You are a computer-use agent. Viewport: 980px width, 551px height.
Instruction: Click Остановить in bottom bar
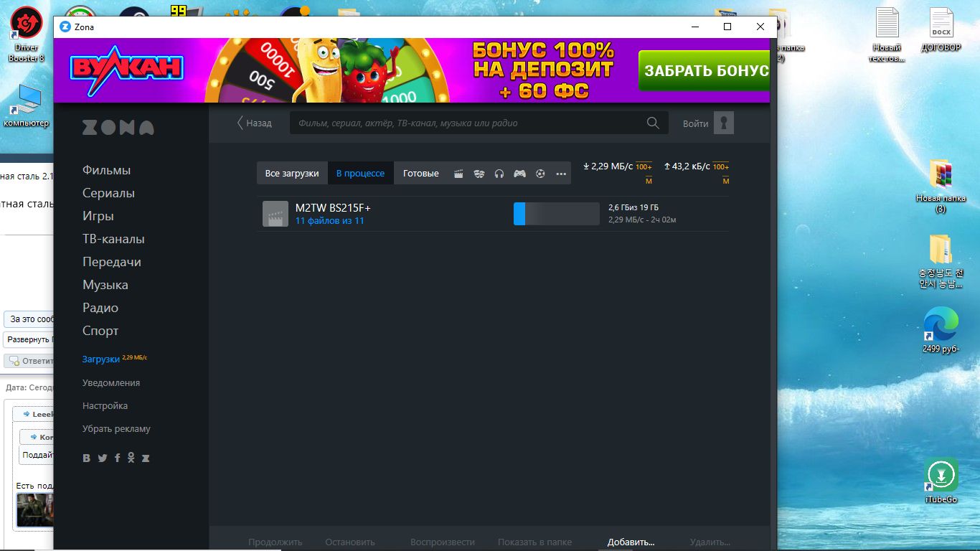[349, 542]
